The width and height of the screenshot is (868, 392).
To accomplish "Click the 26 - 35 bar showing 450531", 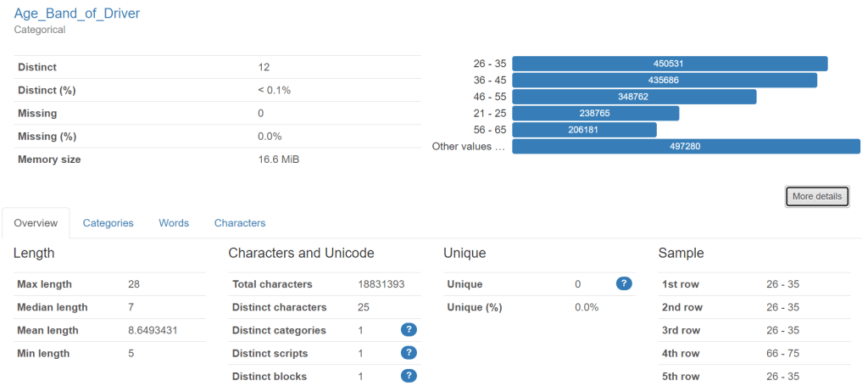I will tap(669, 64).
